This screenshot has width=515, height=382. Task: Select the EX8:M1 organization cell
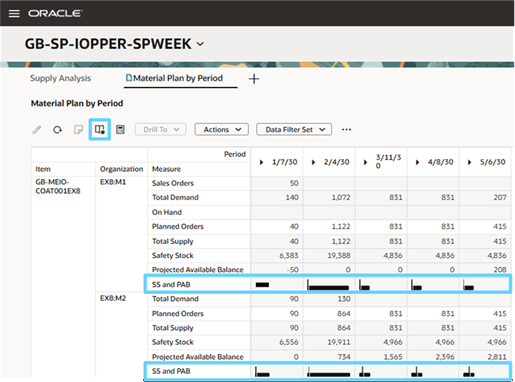point(113,182)
